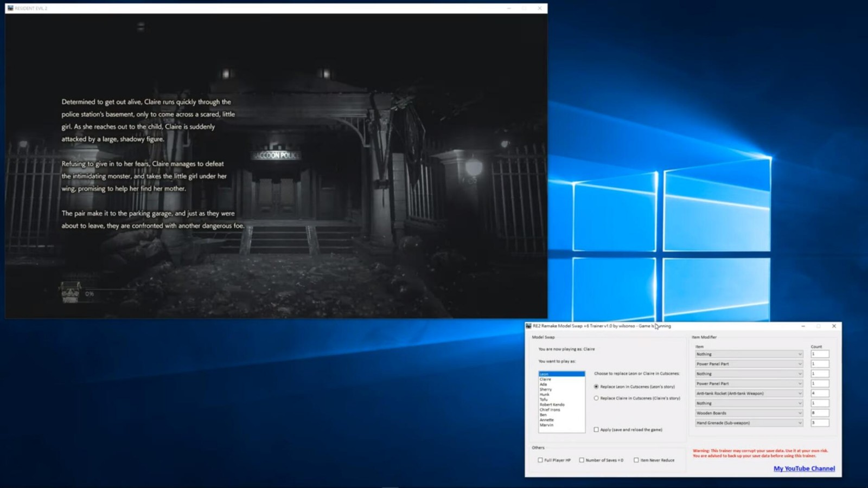Pick Chief Irons in the character list

[x=550, y=409]
